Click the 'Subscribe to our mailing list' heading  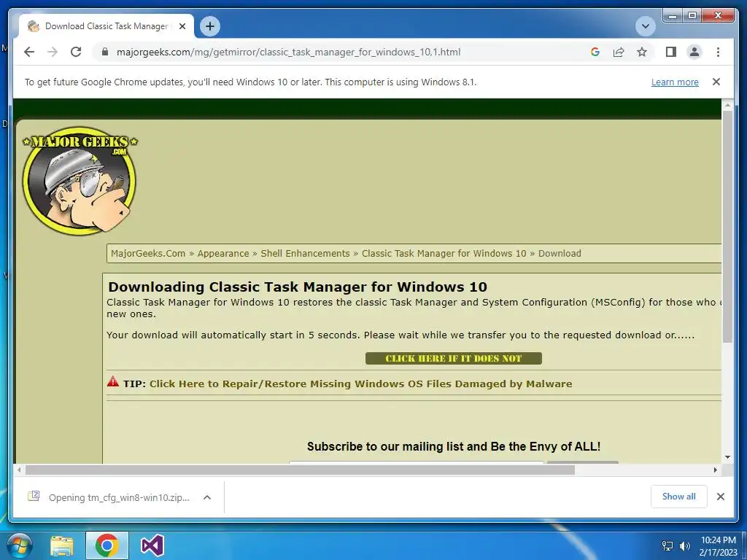coord(454,447)
